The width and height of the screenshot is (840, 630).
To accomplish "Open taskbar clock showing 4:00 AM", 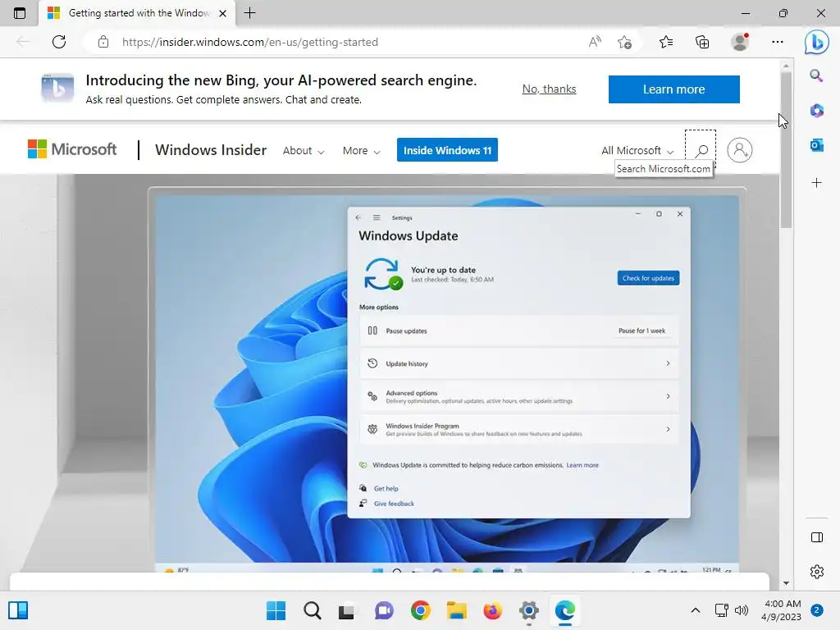I will 782,610.
